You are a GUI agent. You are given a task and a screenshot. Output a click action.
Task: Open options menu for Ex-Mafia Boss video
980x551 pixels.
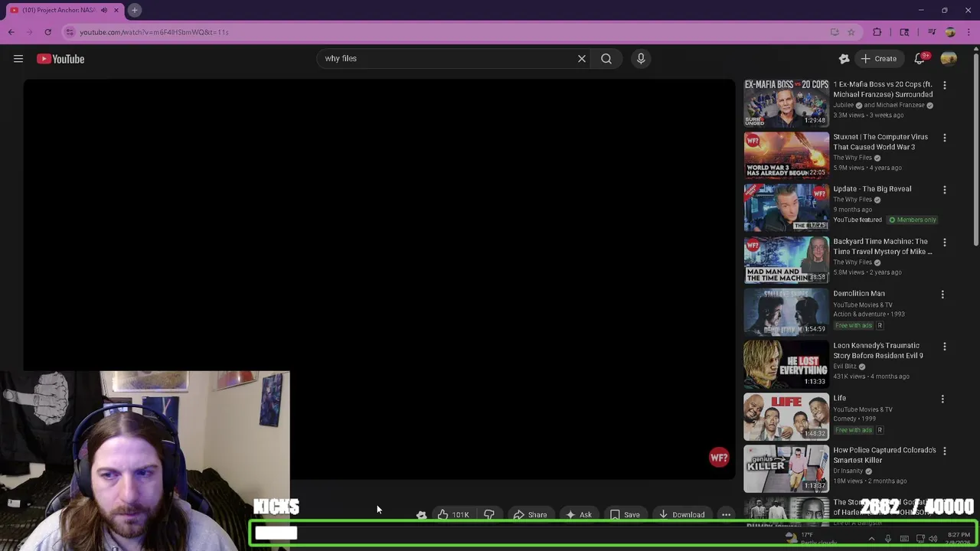pyautogui.click(x=945, y=86)
